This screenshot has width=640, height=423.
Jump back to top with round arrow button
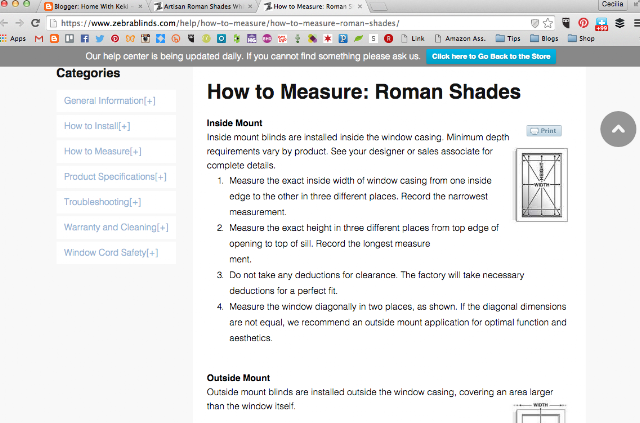pyautogui.click(x=618, y=129)
